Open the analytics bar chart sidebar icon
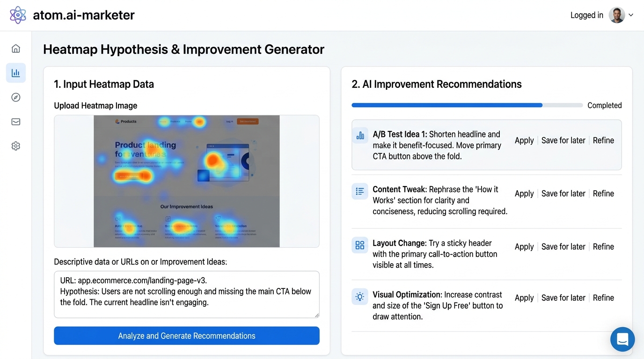Viewport: 644px width, 359px height. pos(16,73)
